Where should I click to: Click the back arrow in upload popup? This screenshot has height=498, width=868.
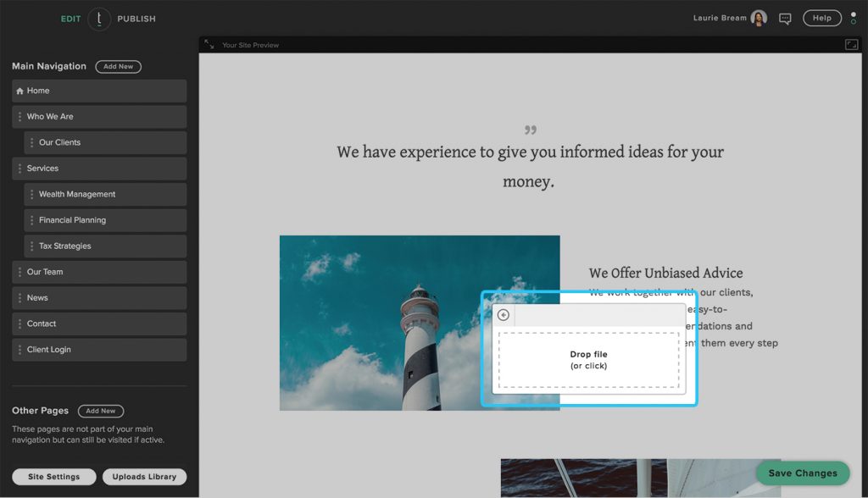click(x=504, y=315)
